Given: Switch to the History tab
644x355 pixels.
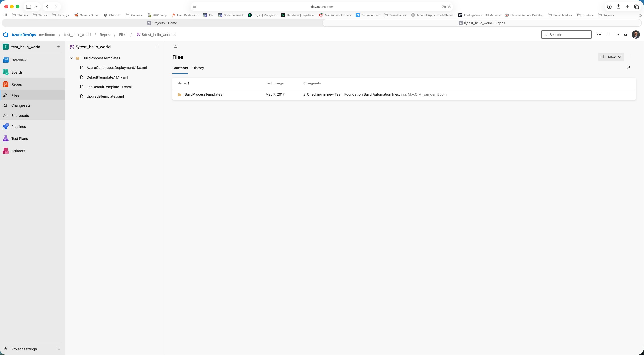Looking at the screenshot, I should coord(198,68).
